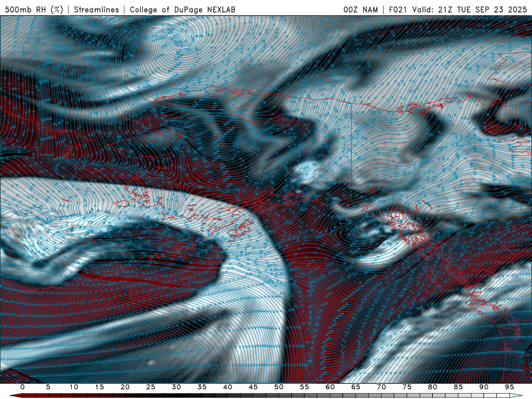
Task: Click the '55' value on the color scale
Action: point(305,387)
